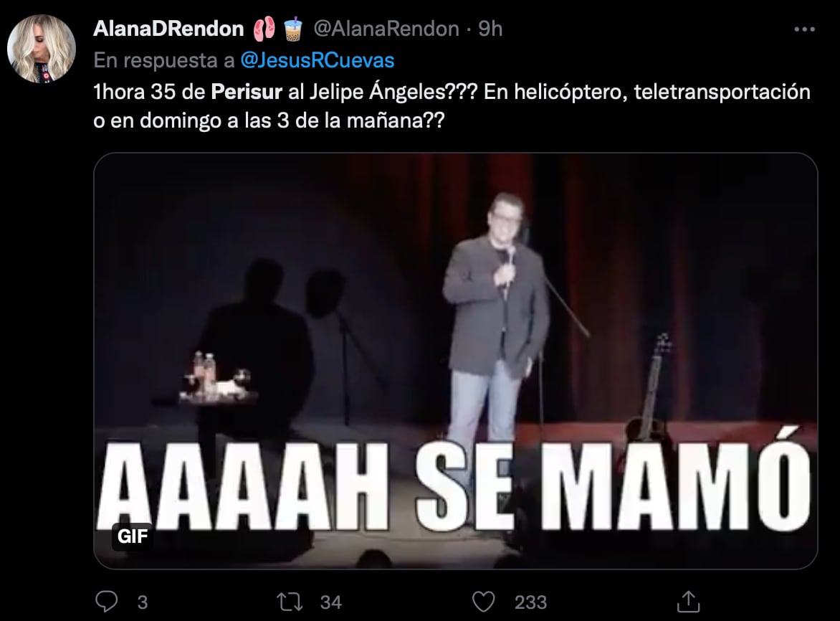Open the share icon below the tweet
The image size is (840, 621).
point(688,601)
